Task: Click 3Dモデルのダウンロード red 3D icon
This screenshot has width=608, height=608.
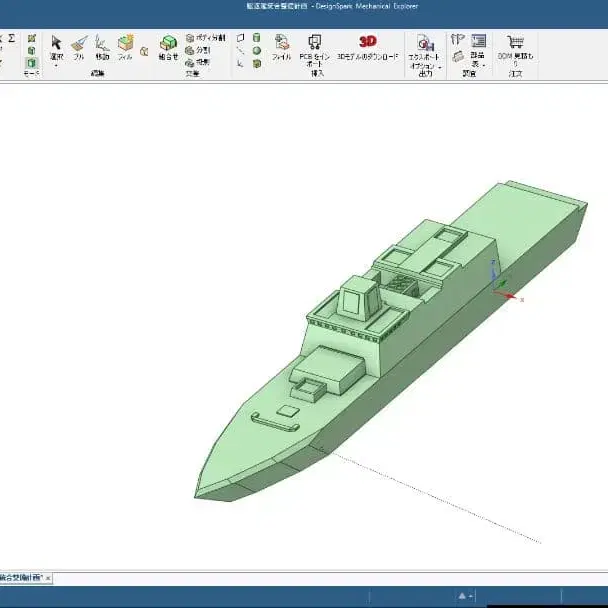Action: [x=368, y=41]
